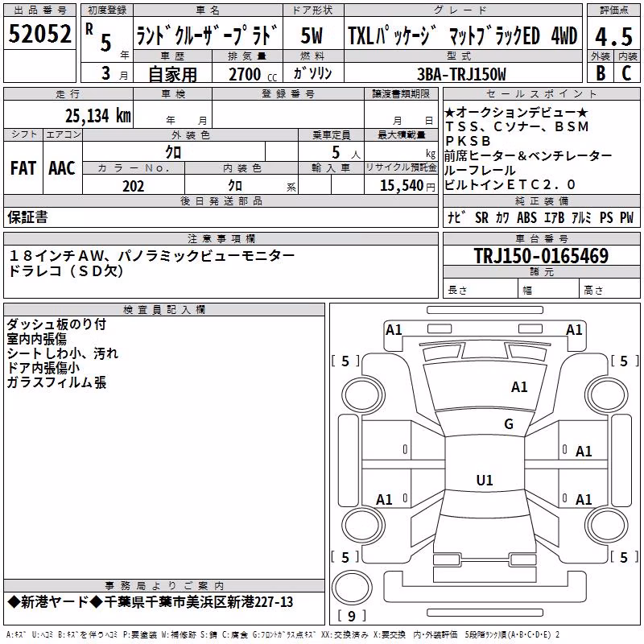644x644 pixels.
Task: Click the ビルトインETC2.0 line
Action: 510,185
